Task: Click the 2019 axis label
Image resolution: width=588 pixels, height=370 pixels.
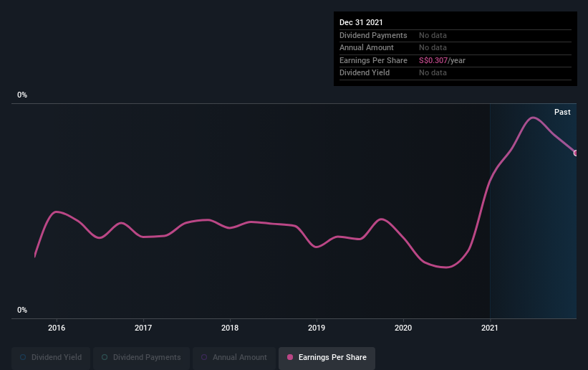Action: click(317, 328)
